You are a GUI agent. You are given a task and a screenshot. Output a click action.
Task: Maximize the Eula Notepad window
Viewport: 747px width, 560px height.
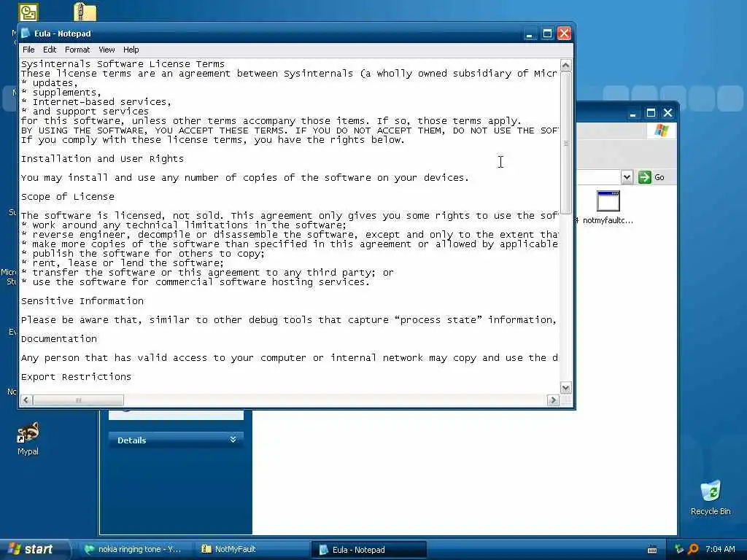coord(547,34)
